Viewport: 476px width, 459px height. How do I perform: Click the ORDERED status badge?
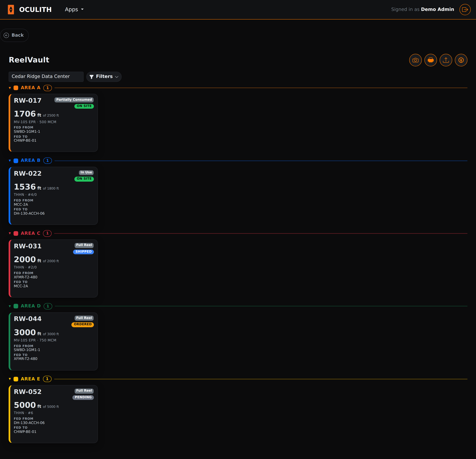83,324
